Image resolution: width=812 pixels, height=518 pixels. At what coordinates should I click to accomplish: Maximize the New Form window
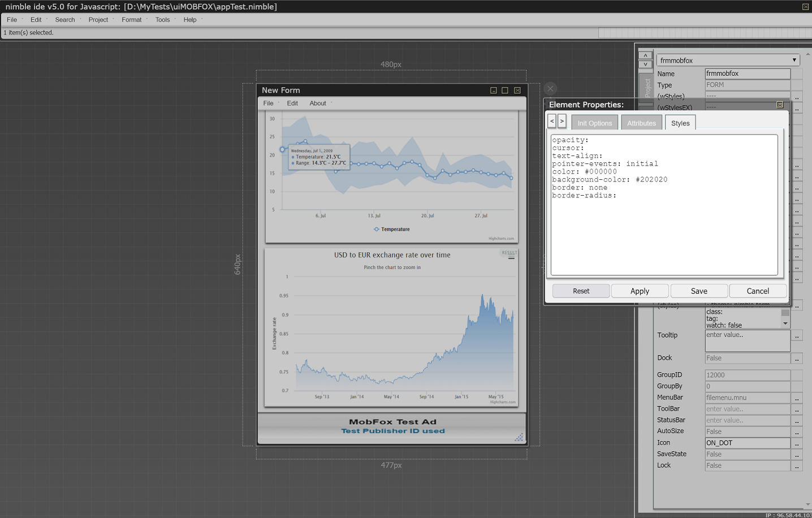[505, 90]
